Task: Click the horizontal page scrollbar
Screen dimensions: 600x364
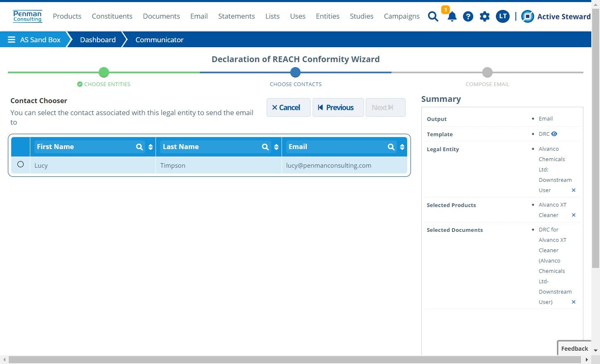Action: tap(295, 360)
